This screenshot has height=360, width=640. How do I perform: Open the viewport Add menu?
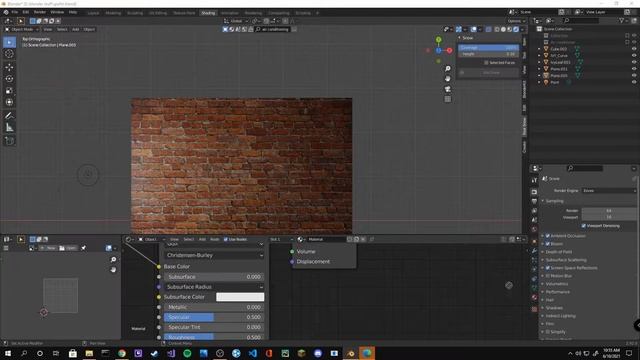click(x=76, y=29)
